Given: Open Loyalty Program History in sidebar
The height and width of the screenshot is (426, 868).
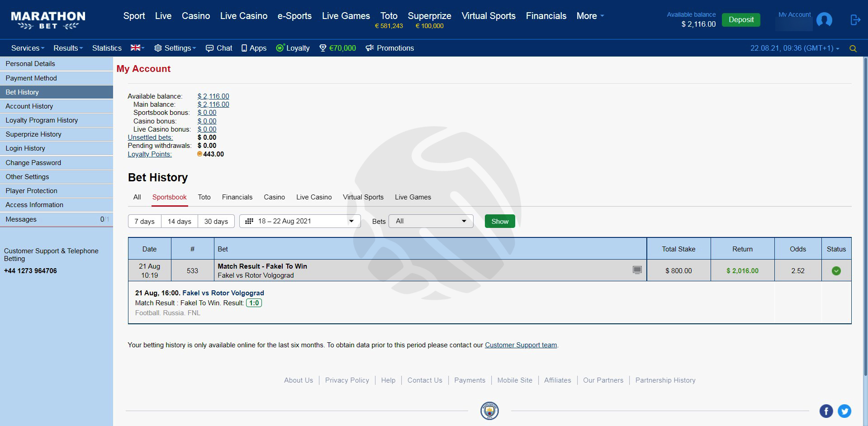Looking at the screenshot, I should click(57, 120).
